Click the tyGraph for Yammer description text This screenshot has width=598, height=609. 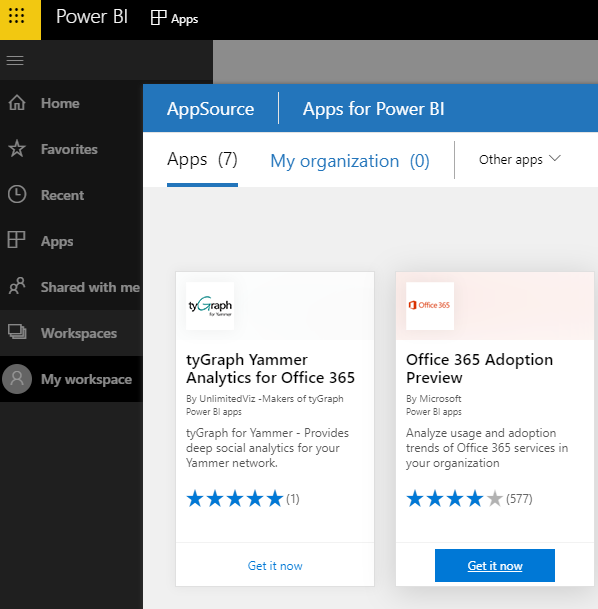267,448
